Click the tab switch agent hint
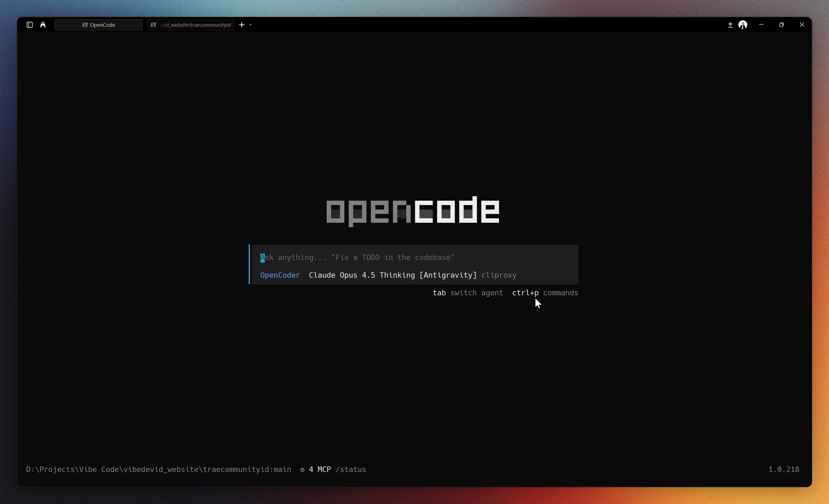The image size is (829, 504). tap(468, 293)
